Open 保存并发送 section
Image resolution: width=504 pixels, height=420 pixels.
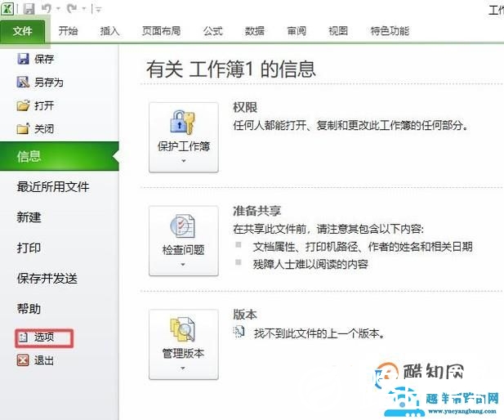coord(47,279)
